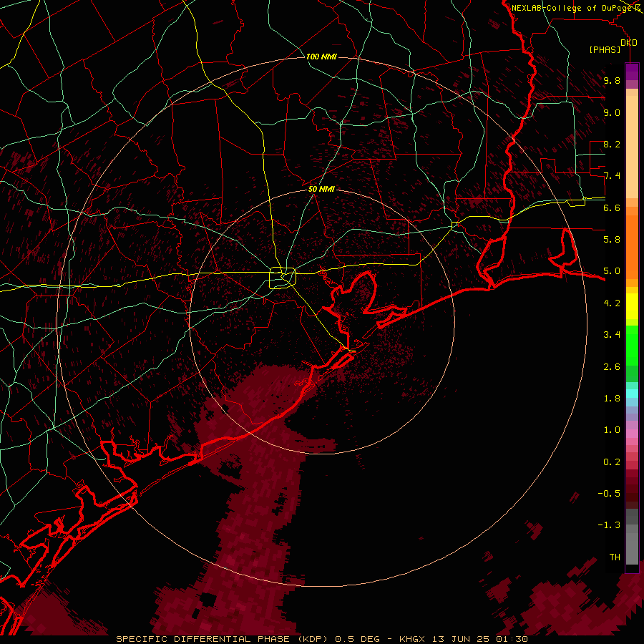Image resolution: width=644 pixels, height=644 pixels.
Task: Select the 6.6 legend value
Action: pyautogui.click(x=612, y=208)
